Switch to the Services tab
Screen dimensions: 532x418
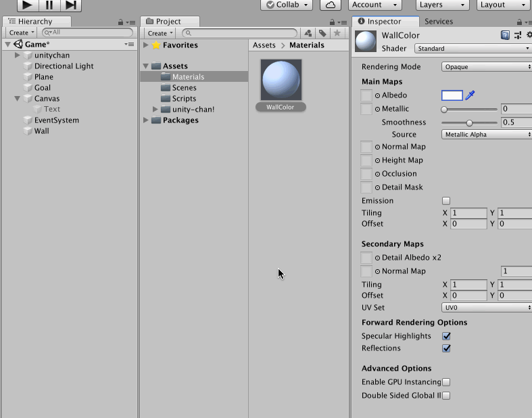click(439, 22)
